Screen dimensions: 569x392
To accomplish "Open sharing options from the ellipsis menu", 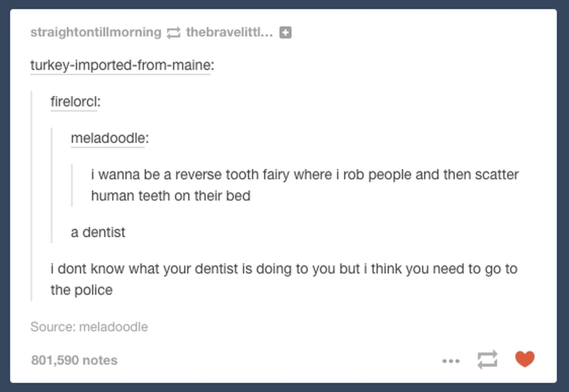I will click(x=451, y=361).
